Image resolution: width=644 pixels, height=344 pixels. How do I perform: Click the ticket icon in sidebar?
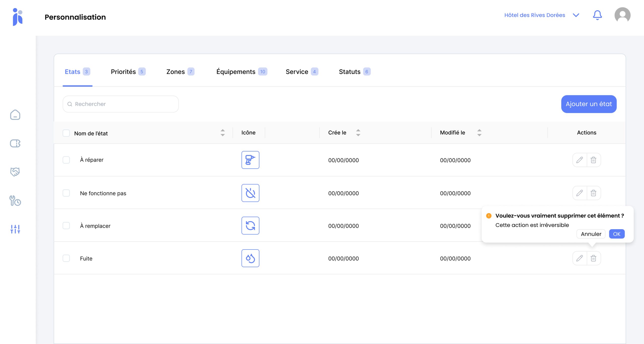15,143
